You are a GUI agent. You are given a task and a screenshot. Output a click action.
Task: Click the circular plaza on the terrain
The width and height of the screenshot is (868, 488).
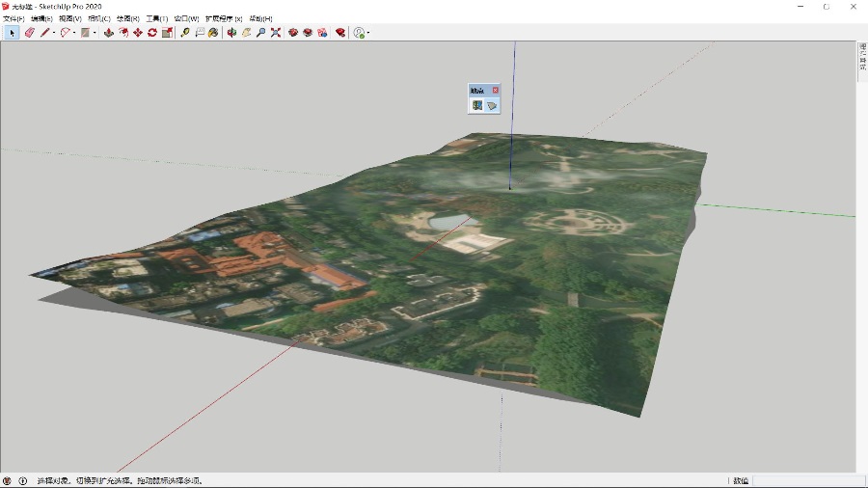coord(577,223)
